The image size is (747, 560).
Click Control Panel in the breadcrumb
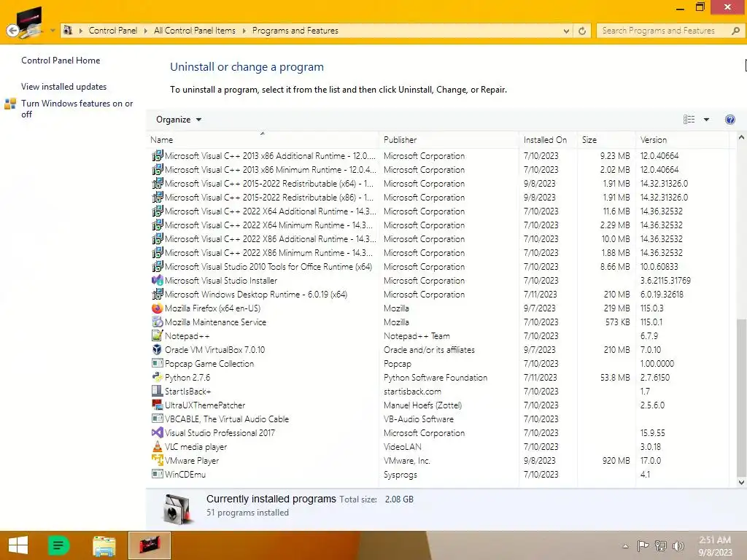(x=113, y=31)
